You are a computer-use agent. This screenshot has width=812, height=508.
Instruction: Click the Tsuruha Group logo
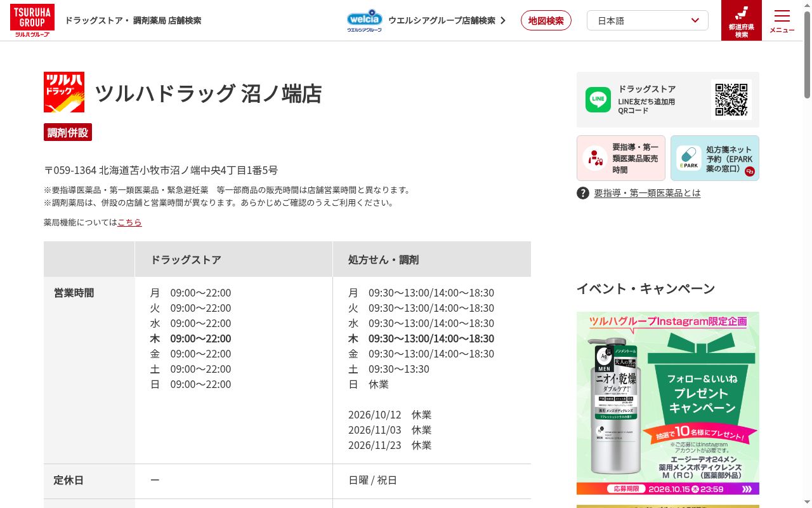32,20
